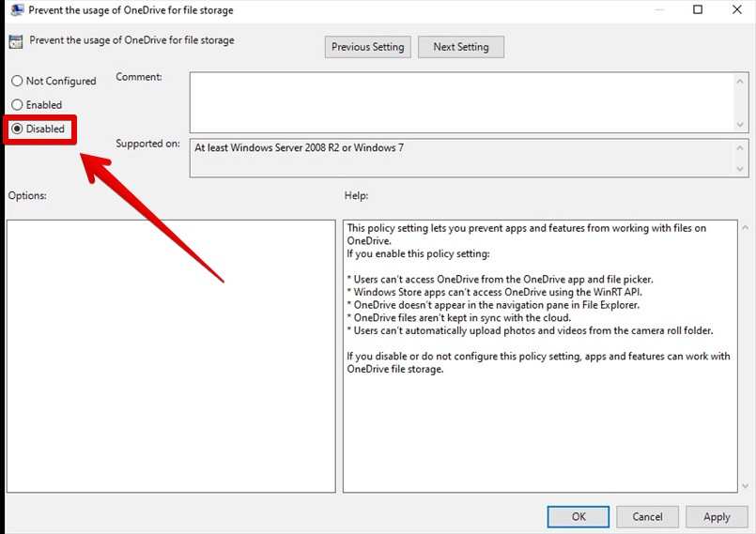Click the policy setting icon beside the heading

(16, 41)
